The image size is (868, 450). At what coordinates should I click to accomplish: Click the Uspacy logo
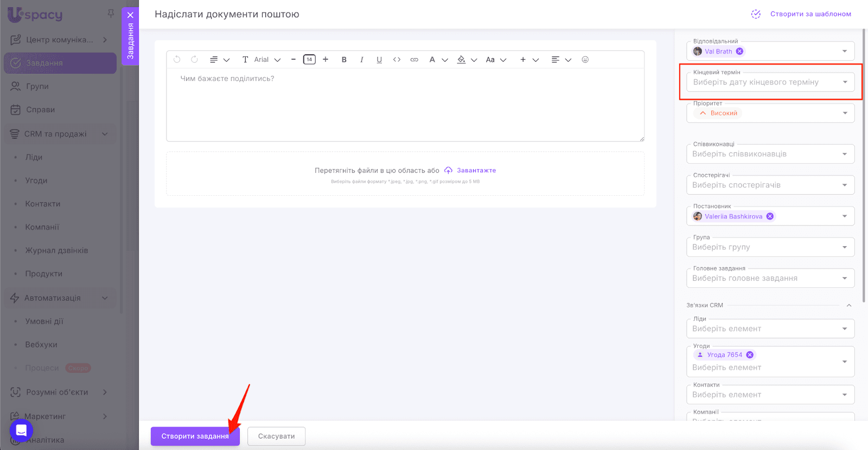[35, 15]
